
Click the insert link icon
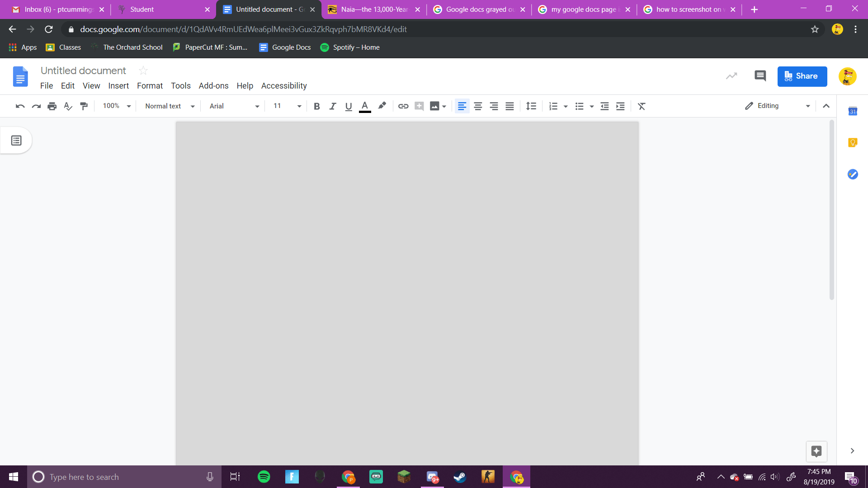[x=403, y=106]
